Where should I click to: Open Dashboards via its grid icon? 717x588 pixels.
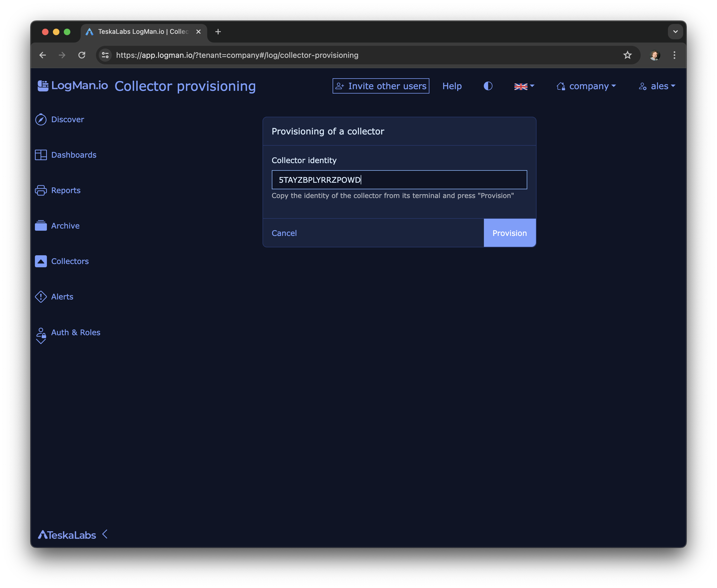(41, 155)
